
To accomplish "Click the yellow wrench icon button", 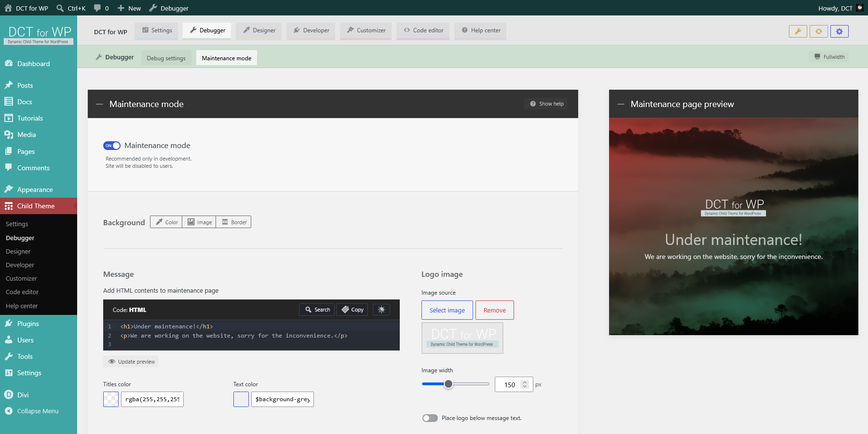I will coord(798,31).
